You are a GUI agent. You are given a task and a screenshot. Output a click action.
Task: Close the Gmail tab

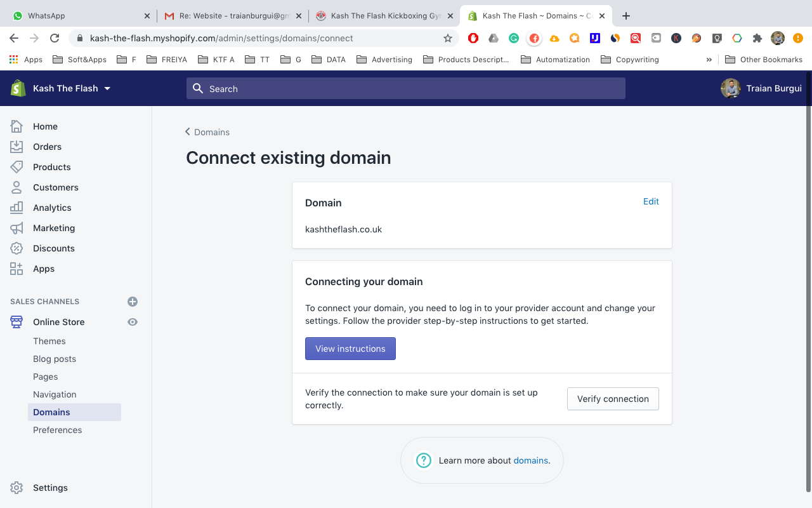point(298,16)
